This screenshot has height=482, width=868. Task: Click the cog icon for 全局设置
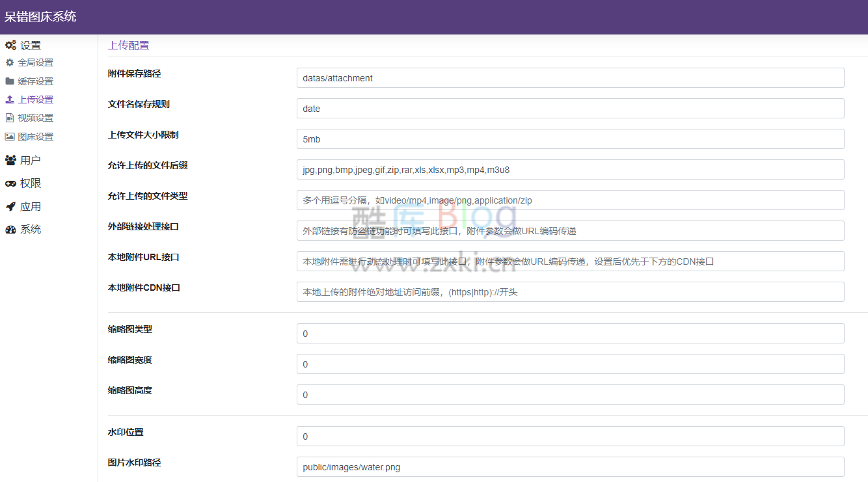(x=10, y=63)
